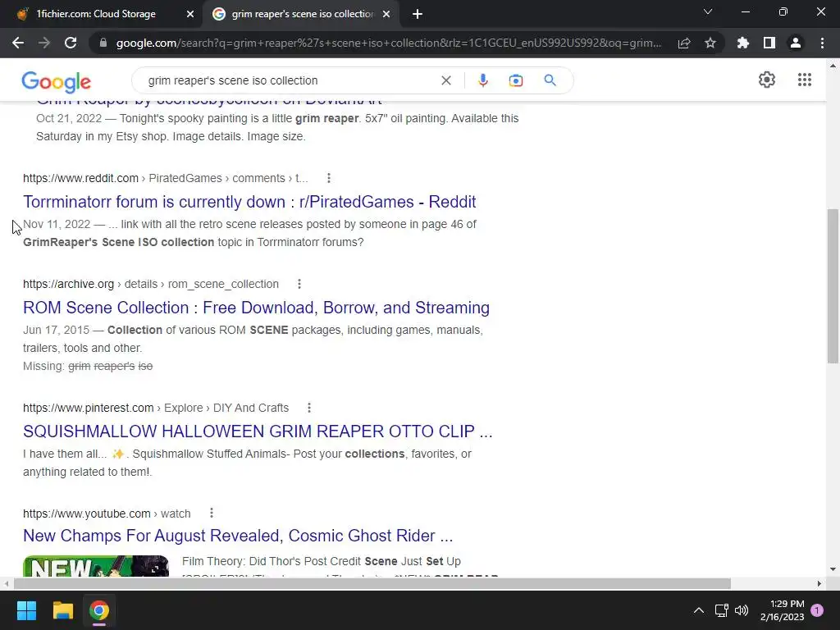
Task: Show hidden system tray icons
Action: click(x=699, y=610)
